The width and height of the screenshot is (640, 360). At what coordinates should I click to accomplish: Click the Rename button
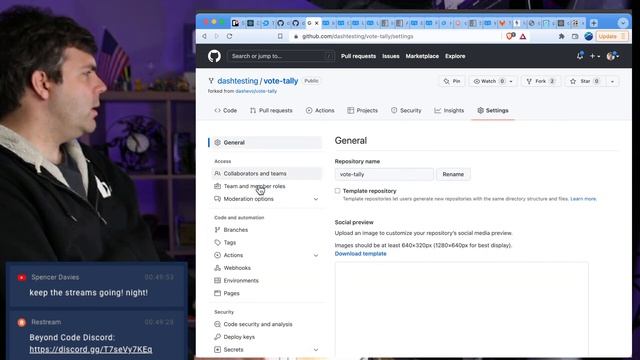tap(453, 174)
